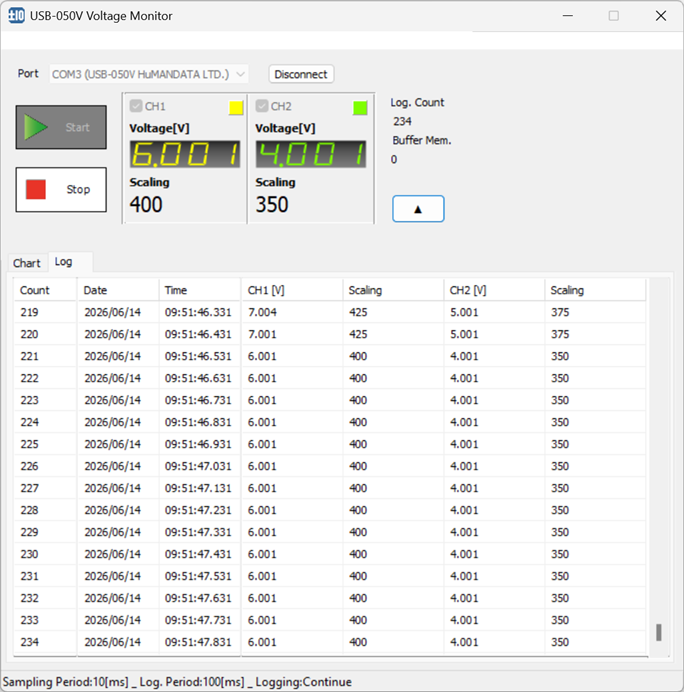
Task: Click the CH2 [V] column header
Action: point(494,290)
